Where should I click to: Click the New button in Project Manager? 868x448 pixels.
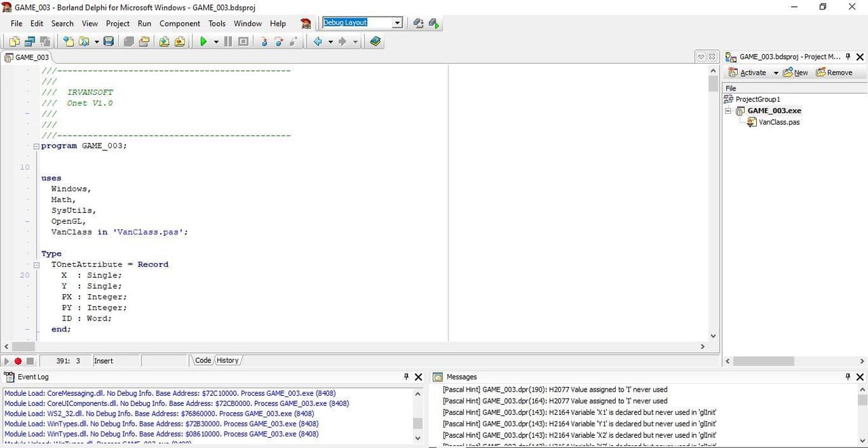[795, 73]
